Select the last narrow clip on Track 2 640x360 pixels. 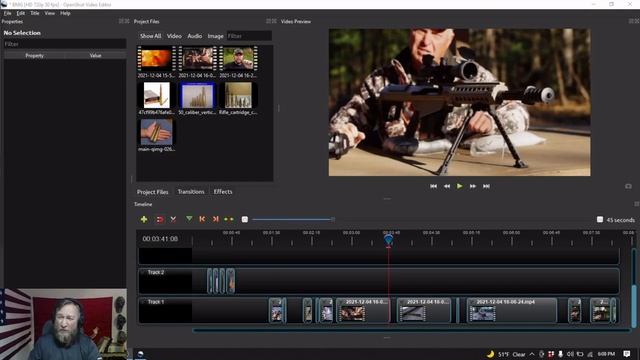point(231,281)
